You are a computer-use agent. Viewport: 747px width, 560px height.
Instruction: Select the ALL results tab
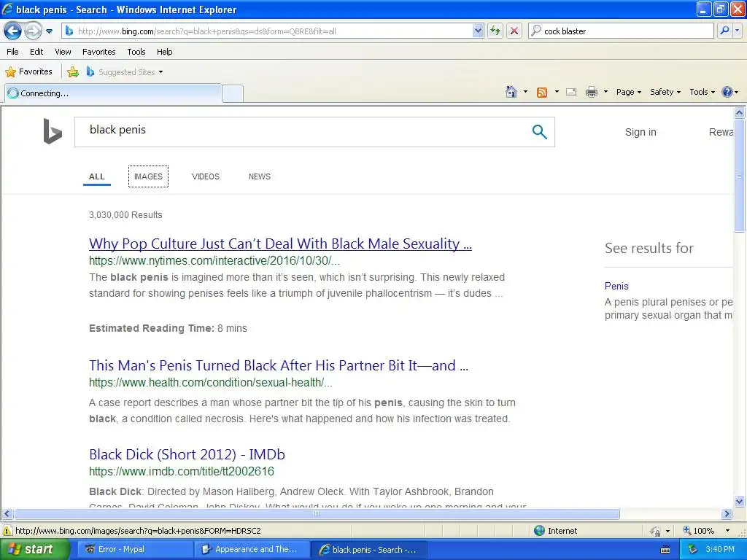pos(97,176)
